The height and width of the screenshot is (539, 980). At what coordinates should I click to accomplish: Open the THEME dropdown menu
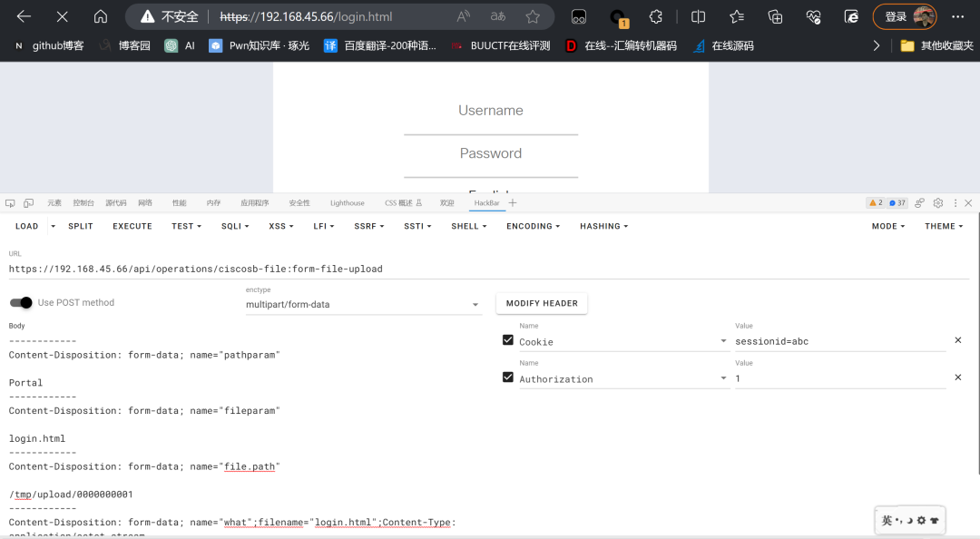[944, 226]
